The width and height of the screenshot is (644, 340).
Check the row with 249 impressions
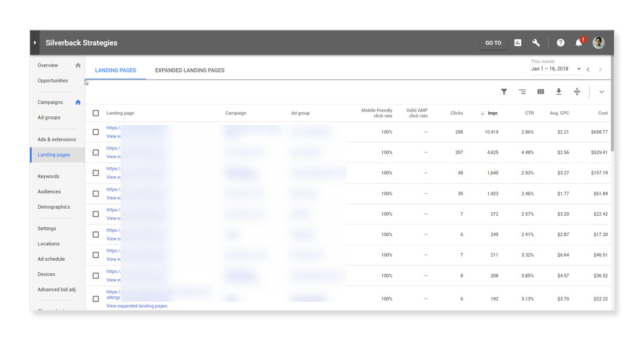[x=96, y=234]
